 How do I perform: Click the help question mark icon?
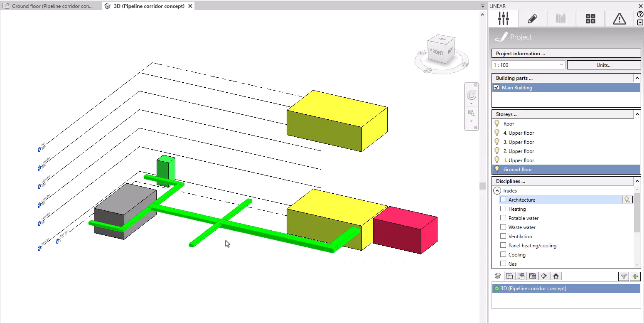point(640,14)
